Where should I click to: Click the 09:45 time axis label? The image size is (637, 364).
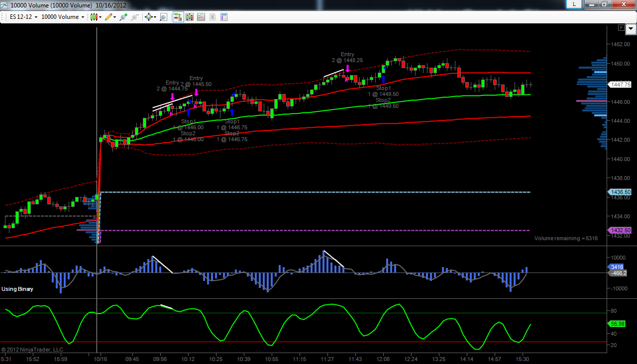[132, 359]
